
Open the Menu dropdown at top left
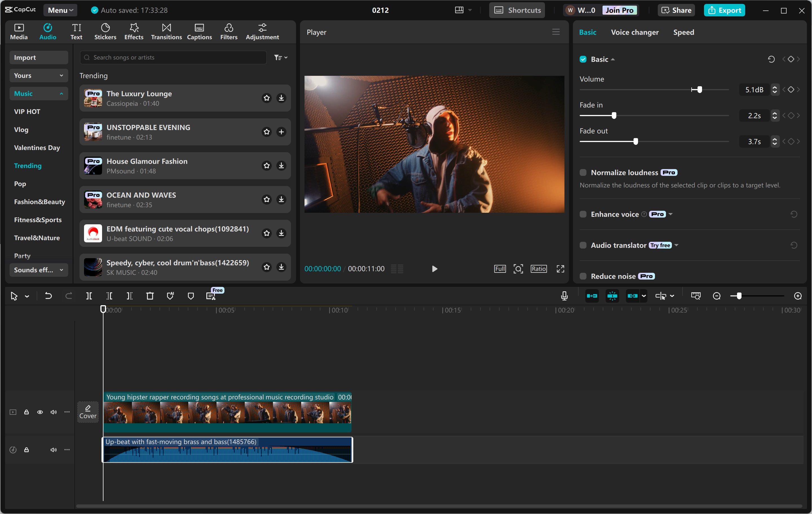[60, 10]
